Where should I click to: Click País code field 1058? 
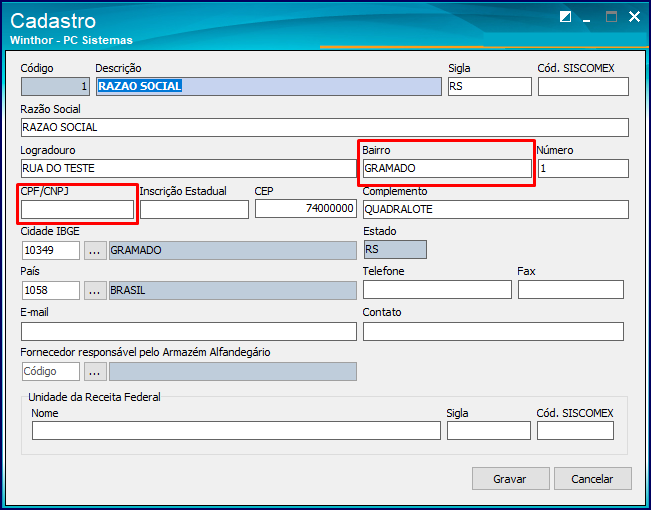(x=51, y=290)
